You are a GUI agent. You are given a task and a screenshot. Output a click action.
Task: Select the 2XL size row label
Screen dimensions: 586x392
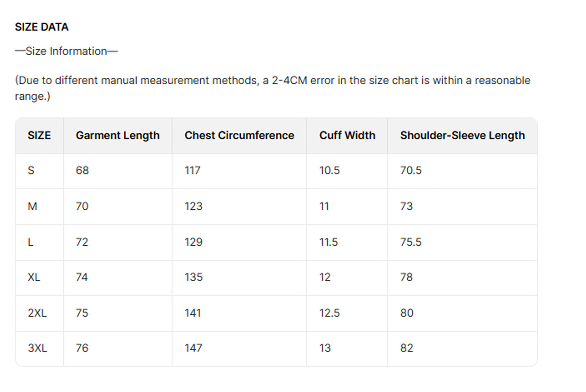[37, 313]
